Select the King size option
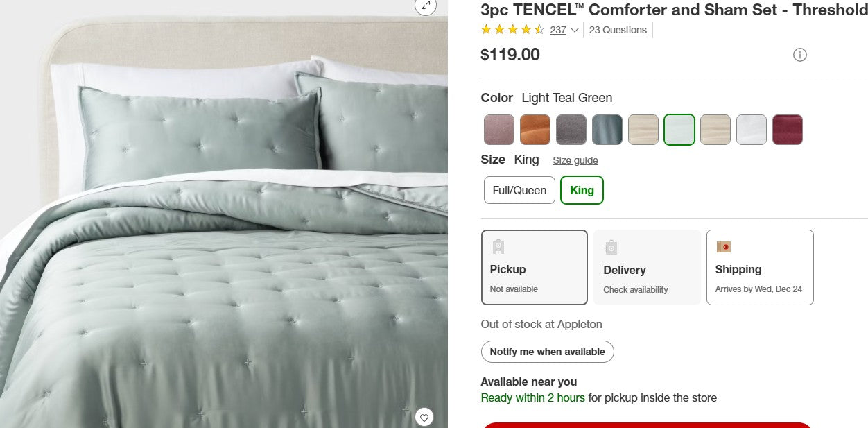Viewport: 868px width, 428px height. pos(582,189)
